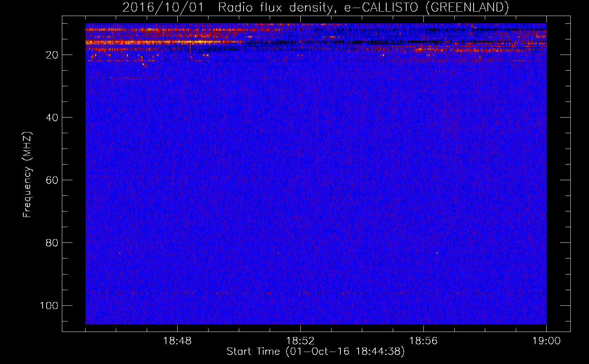Click the 'Frequency (MHZ)' axis label
589x364 pixels.
pyautogui.click(x=27, y=175)
